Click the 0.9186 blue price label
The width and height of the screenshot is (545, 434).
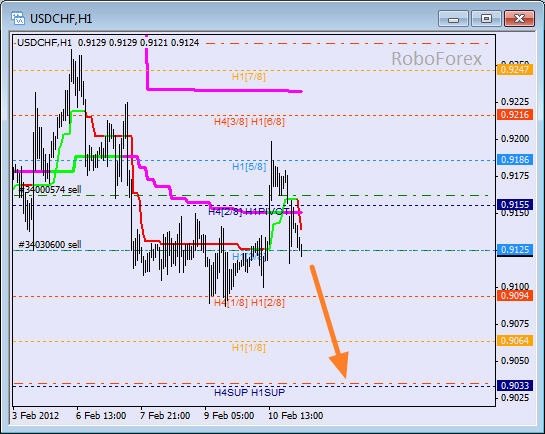pyautogui.click(x=515, y=160)
